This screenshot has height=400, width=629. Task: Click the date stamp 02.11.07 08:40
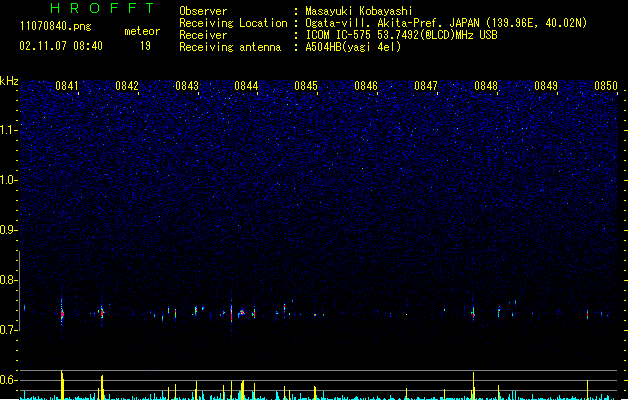61,46
